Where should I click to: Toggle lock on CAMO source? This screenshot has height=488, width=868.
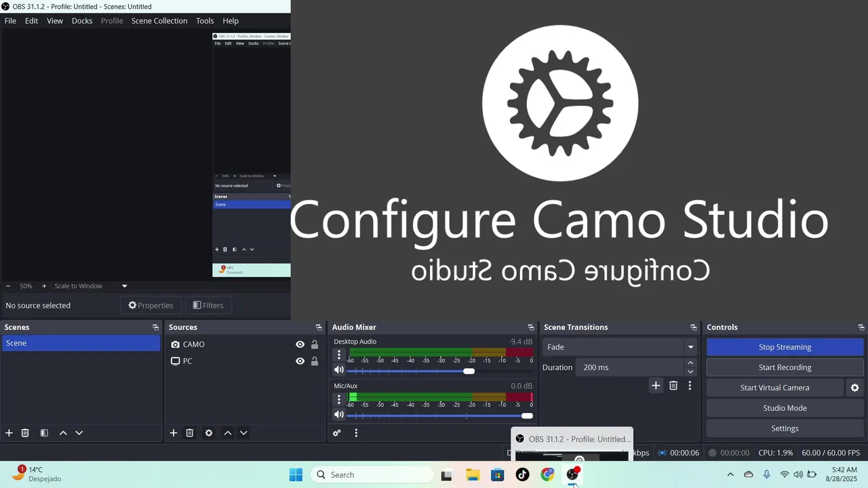tap(315, 344)
